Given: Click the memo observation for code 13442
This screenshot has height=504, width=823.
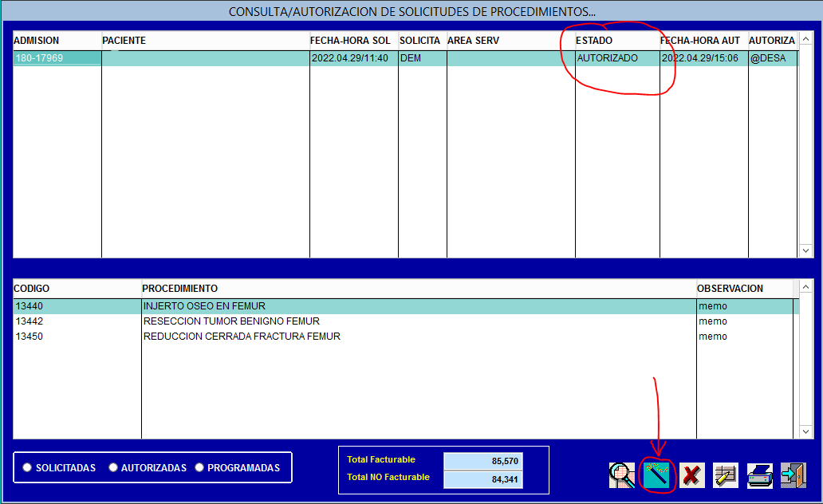Looking at the screenshot, I should [745, 321].
